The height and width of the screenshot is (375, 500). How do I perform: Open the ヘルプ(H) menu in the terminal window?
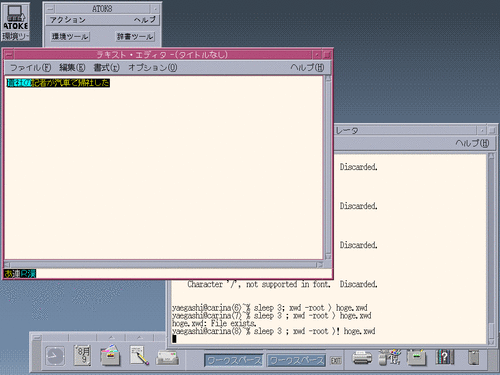coord(472,143)
